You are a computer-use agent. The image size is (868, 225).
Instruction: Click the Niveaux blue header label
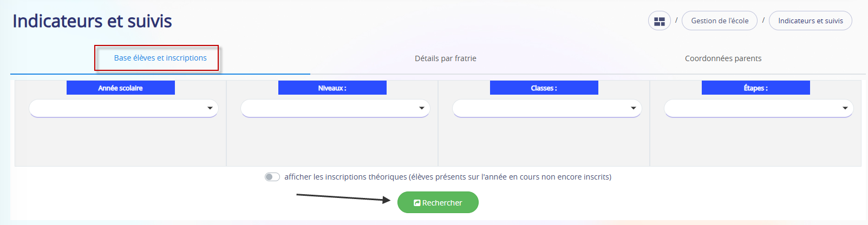click(x=332, y=88)
